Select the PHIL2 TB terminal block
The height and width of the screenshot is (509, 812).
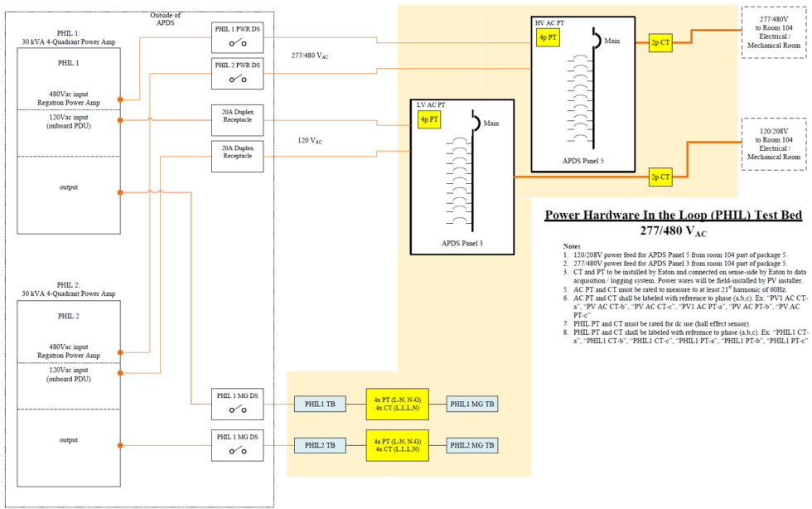coord(320,445)
